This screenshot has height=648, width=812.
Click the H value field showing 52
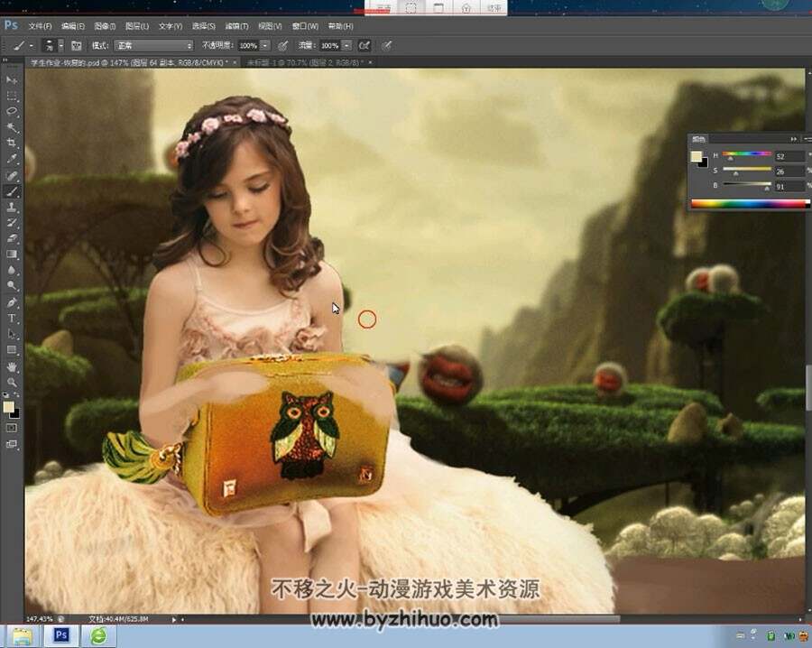pos(789,156)
